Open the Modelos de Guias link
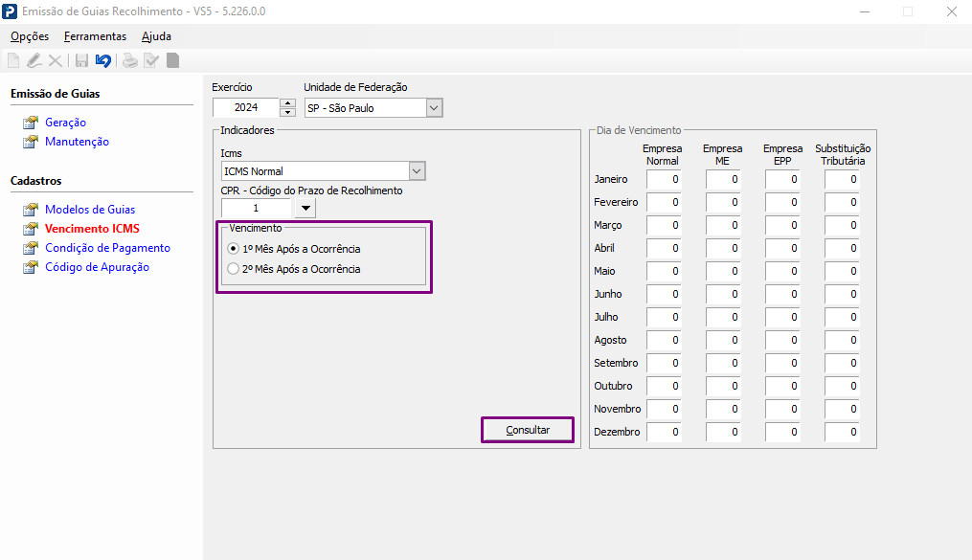The image size is (972, 560). (90, 210)
